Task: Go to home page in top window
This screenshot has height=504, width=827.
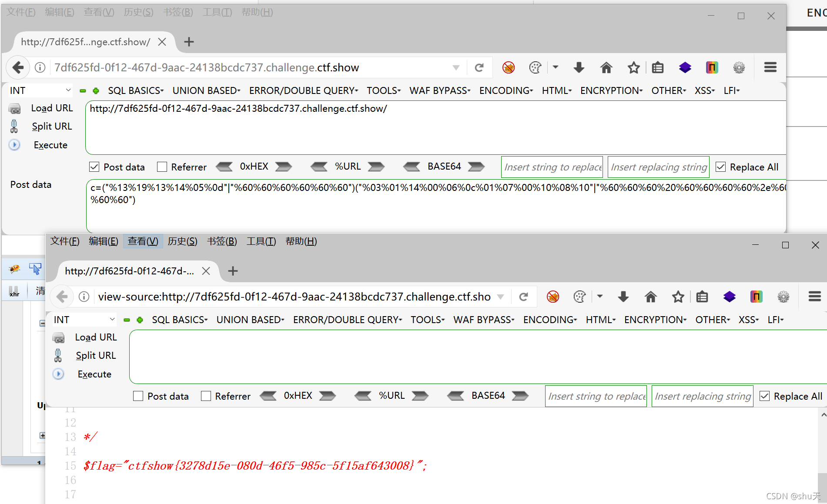Action: 606,67
